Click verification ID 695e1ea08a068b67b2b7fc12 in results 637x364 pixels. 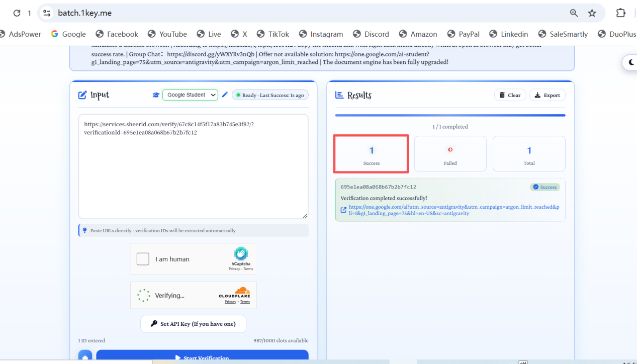coord(379,187)
